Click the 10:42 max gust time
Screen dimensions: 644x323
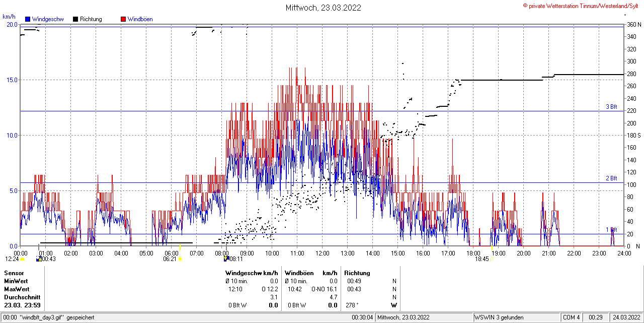(x=294, y=289)
